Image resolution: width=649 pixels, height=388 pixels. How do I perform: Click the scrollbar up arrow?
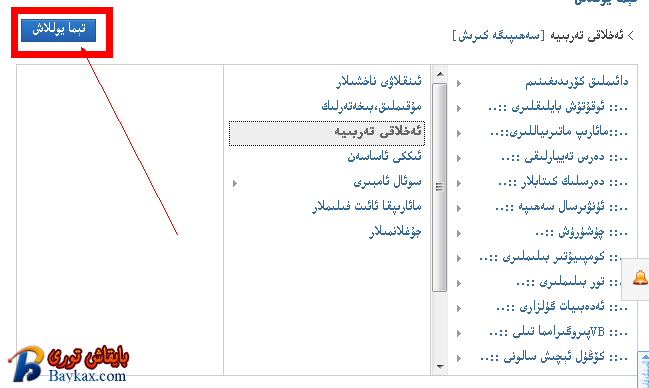coord(440,74)
